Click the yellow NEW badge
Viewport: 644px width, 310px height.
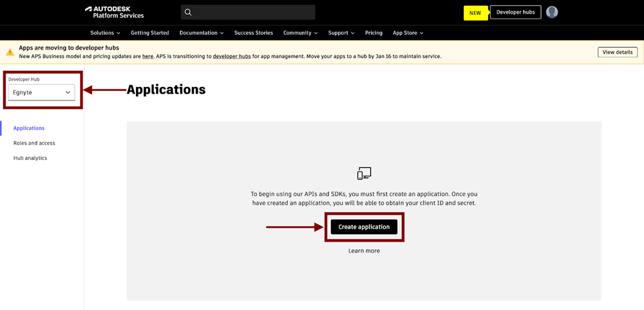tap(475, 13)
